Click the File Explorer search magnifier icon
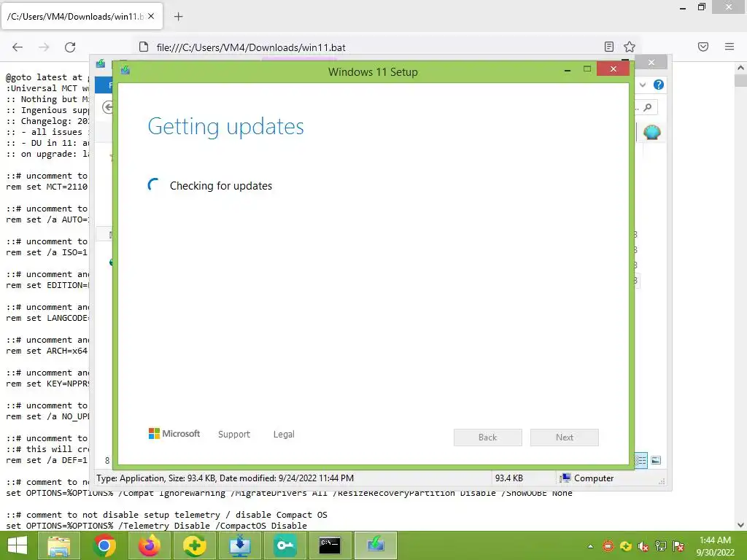 coord(648,108)
